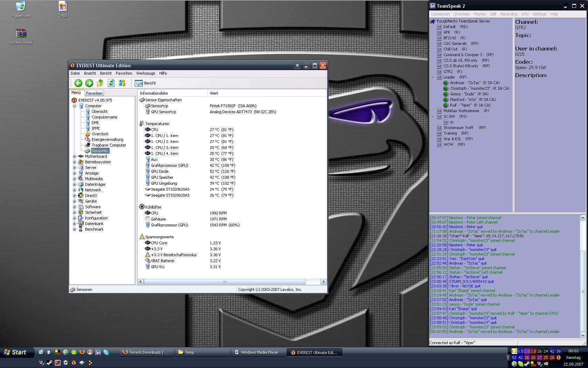588x368 pixels.
Task: Select the BF2142 channel icon
Action: [x=439, y=38]
